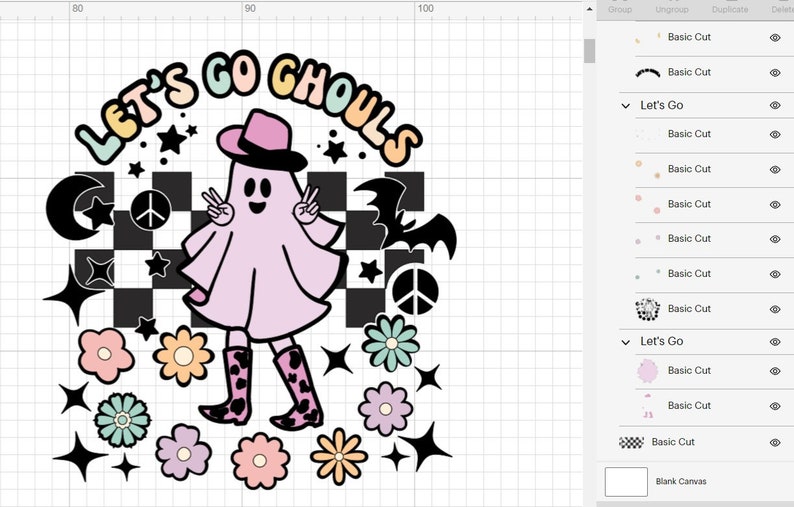Collapse the Let's Go group containing the ghost body layer
794x507 pixels.
[626, 342]
